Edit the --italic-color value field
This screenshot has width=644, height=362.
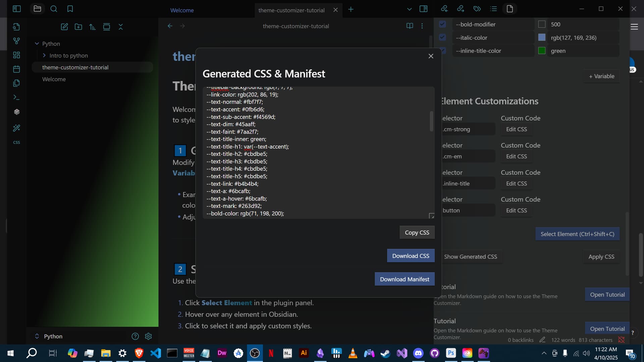pos(583,38)
